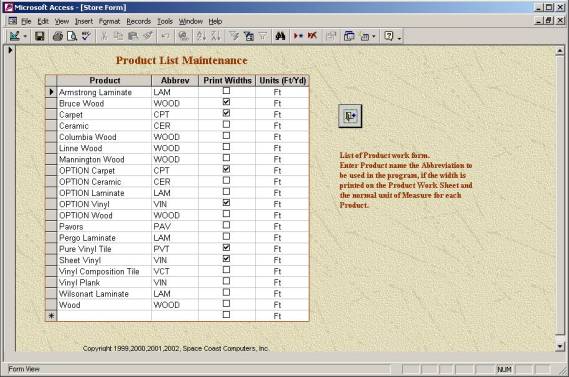Select the Format Painter brush icon

point(147,36)
